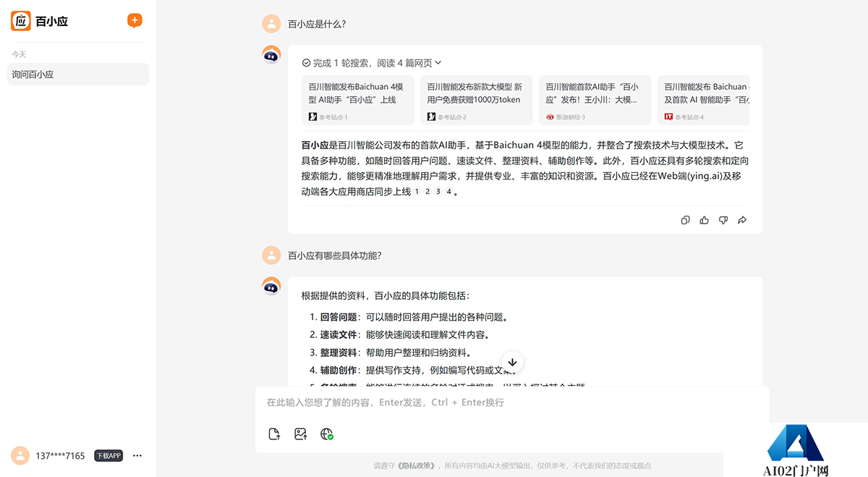Click the bot avatar beside the first answer
The height and width of the screenshot is (477, 868).
271,54
